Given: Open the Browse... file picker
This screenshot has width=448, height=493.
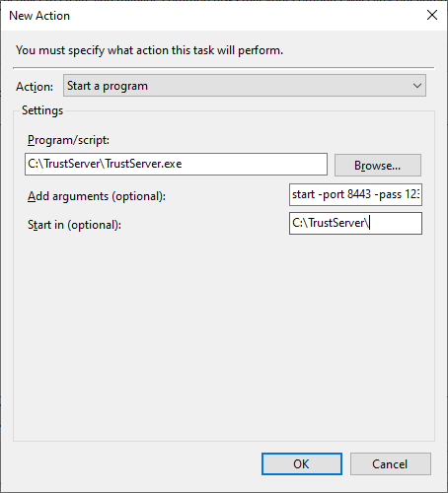Looking at the screenshot, I should click(x=378, y=166).
